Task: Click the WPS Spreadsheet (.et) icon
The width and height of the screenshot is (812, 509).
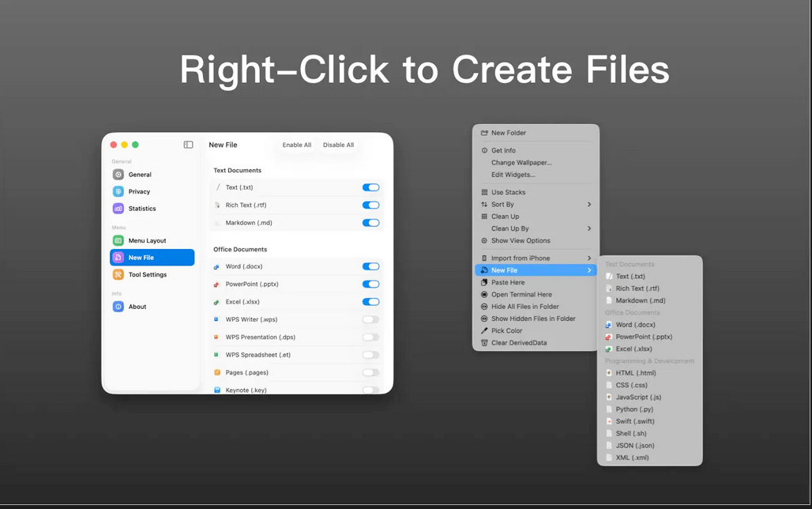Action: pos(216,355)
